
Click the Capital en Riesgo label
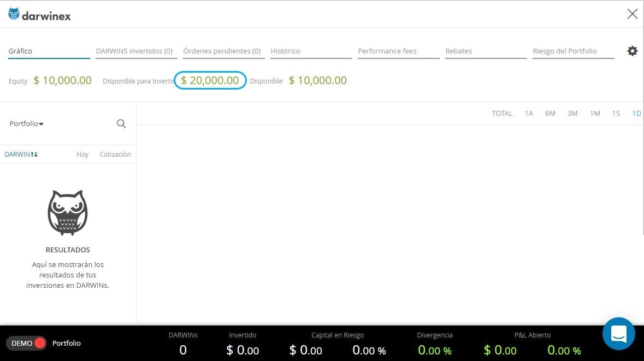(338, 335)
